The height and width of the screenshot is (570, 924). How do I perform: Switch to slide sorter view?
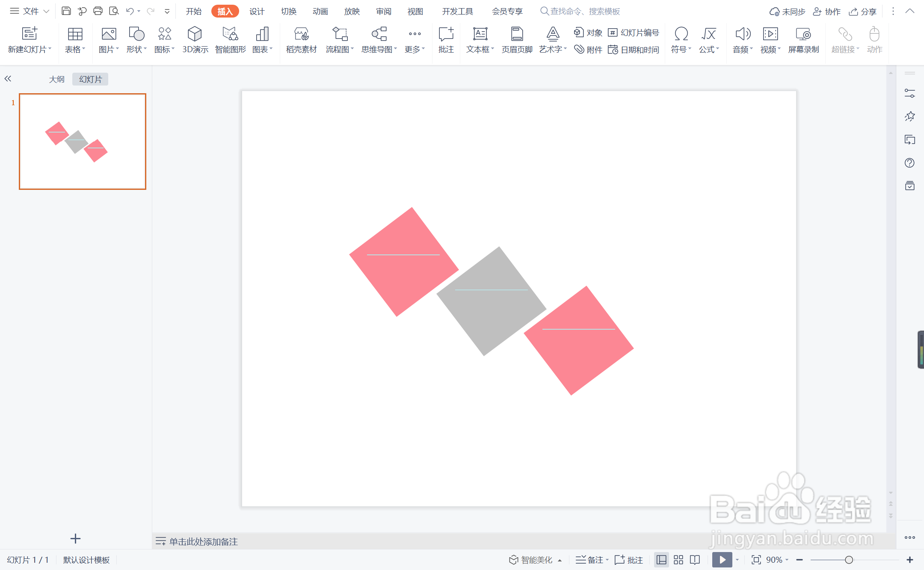click(x=678, y=560)
